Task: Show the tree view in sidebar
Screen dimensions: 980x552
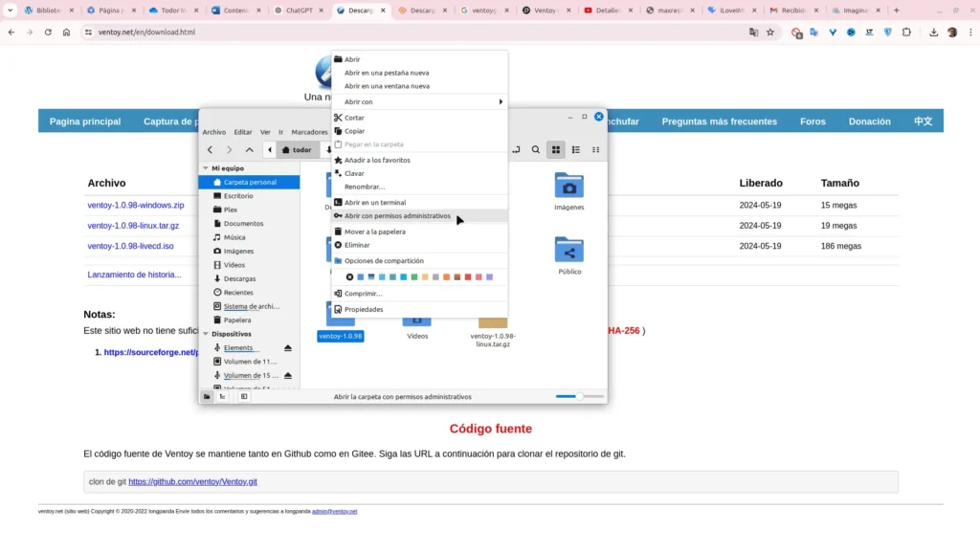Action: tap(222, 396)
